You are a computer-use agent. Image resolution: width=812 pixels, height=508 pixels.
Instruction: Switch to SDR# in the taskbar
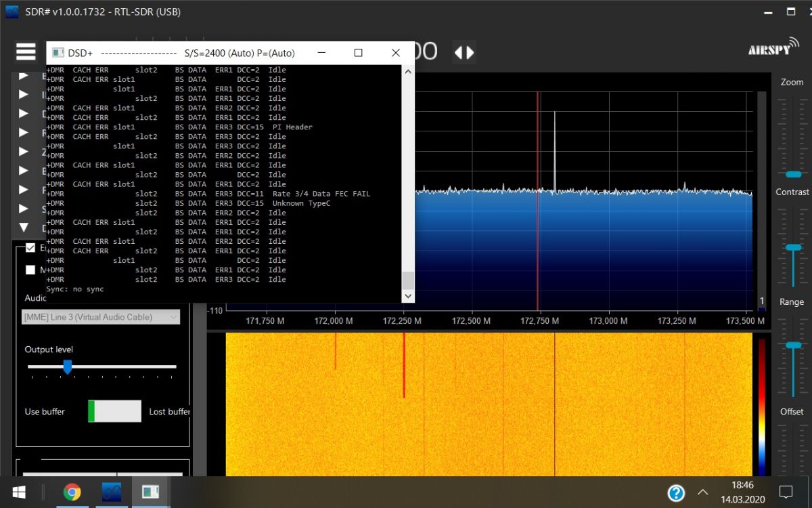pyautogui.click(x=111, y=492)
